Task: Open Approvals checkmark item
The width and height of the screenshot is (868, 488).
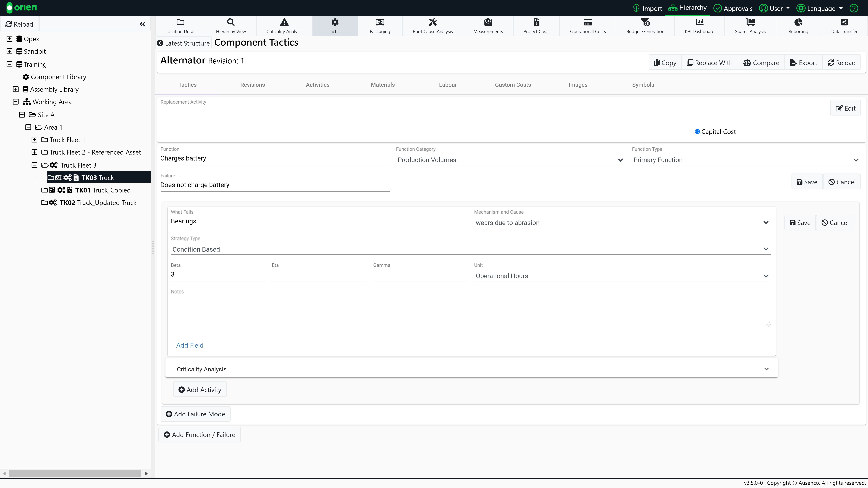Action: [x=733, y=8]
